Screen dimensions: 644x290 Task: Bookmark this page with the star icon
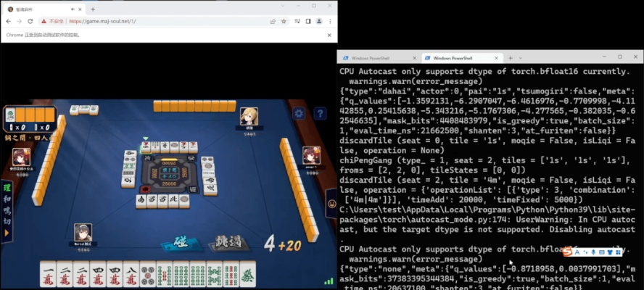[284, 22]
